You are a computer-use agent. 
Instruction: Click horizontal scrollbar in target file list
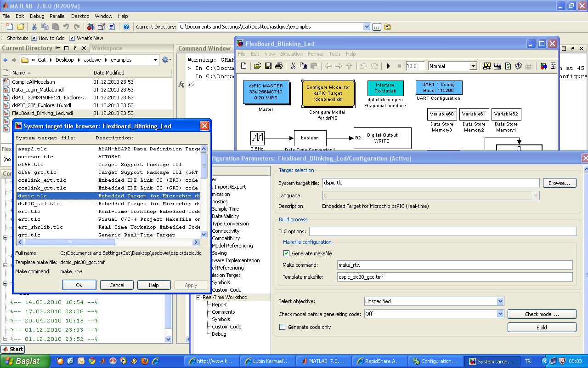(x=108, y=242)
